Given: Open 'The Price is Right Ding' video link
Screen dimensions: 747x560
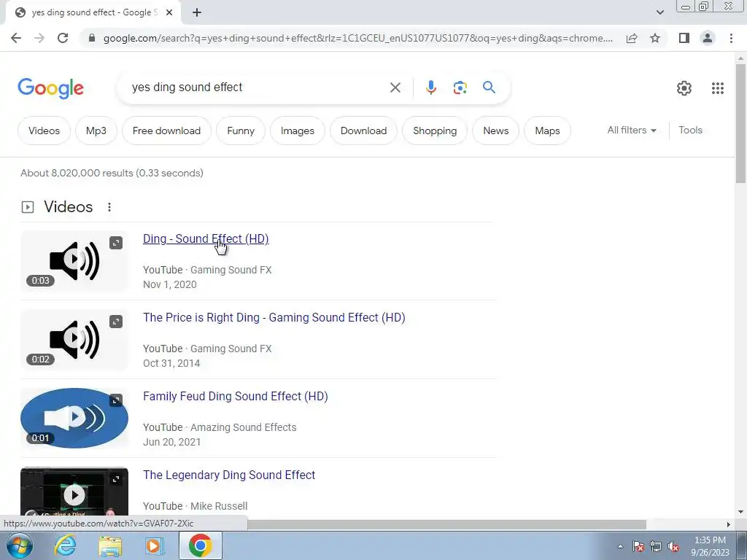Looking at the screenshot, I should [x=274, y=318].
